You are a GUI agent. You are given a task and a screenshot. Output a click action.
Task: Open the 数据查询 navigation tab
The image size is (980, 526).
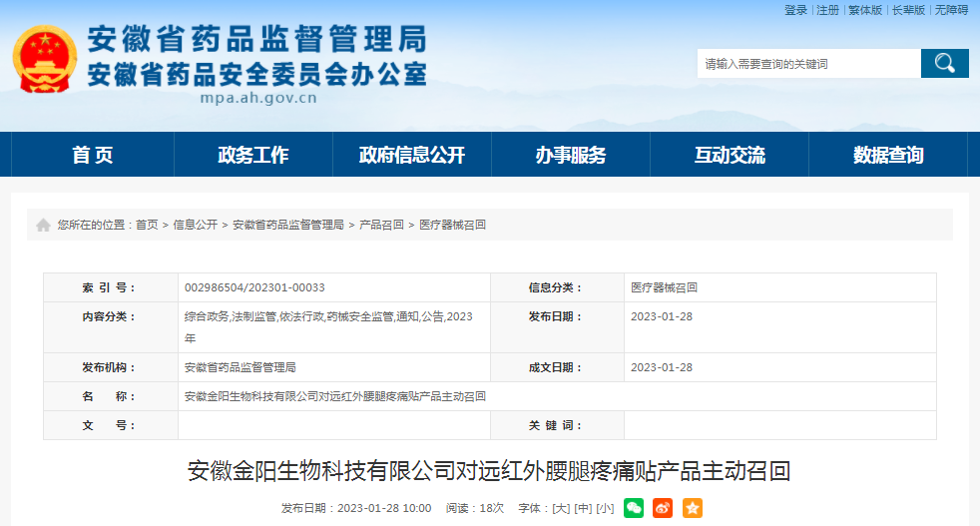tap(888, 155)
